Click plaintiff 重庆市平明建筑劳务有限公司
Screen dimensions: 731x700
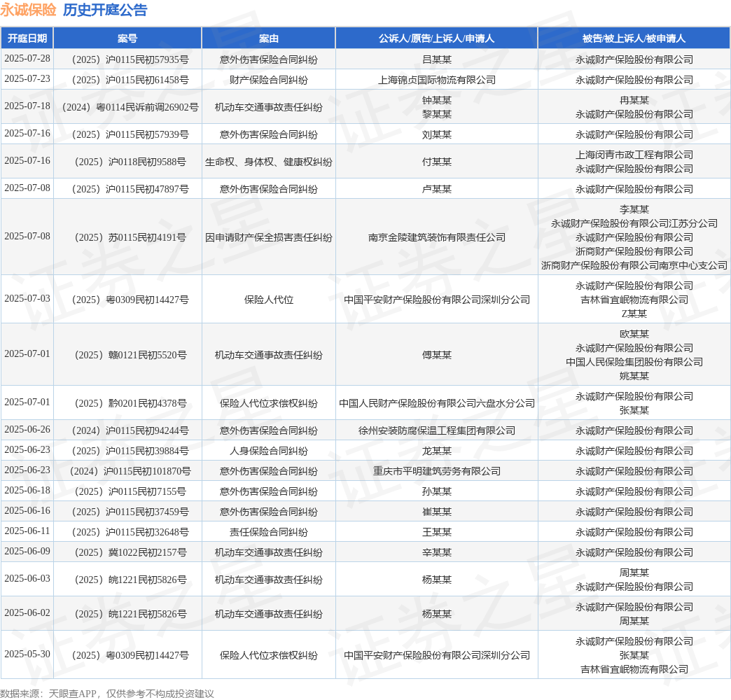coord(437,471)
